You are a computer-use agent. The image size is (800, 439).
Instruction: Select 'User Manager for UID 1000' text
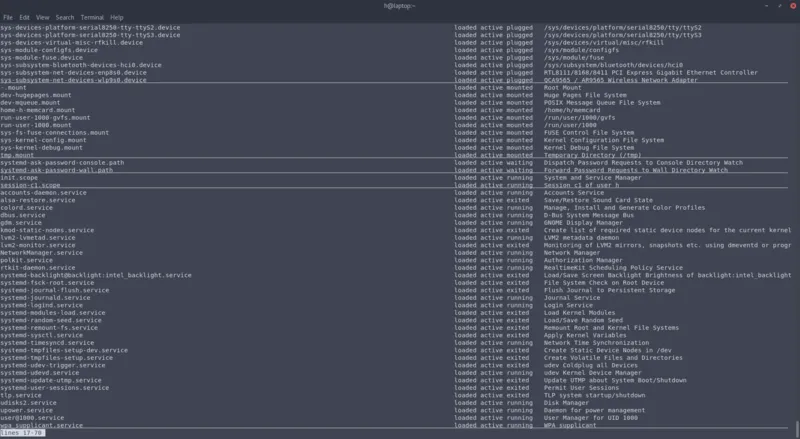[591, 418]
